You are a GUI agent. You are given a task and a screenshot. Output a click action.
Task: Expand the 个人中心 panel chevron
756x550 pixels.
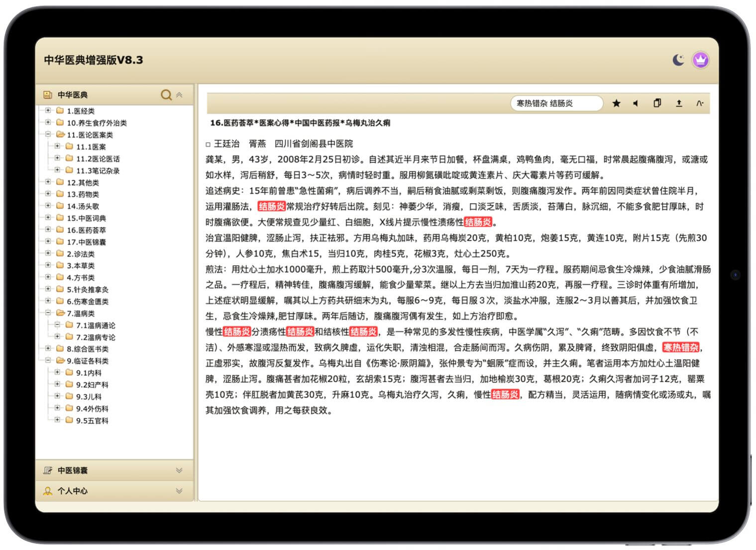[x=179, y=491]
